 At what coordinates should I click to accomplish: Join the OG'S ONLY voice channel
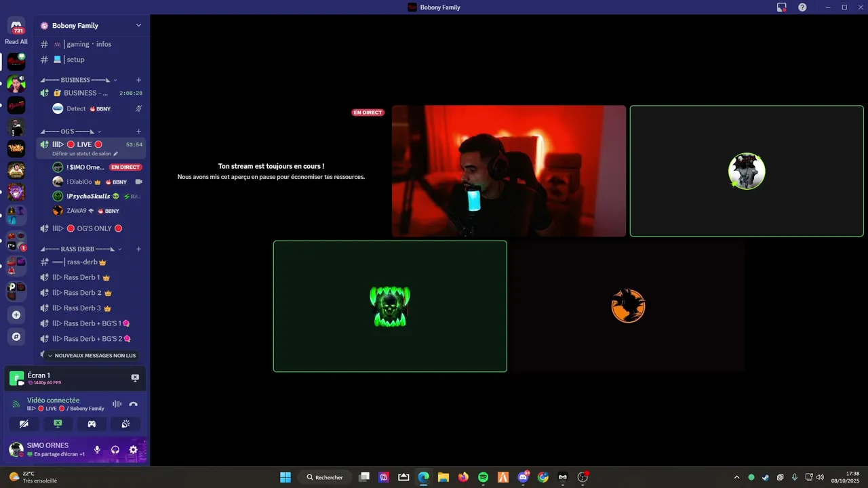tap(91, 228)
